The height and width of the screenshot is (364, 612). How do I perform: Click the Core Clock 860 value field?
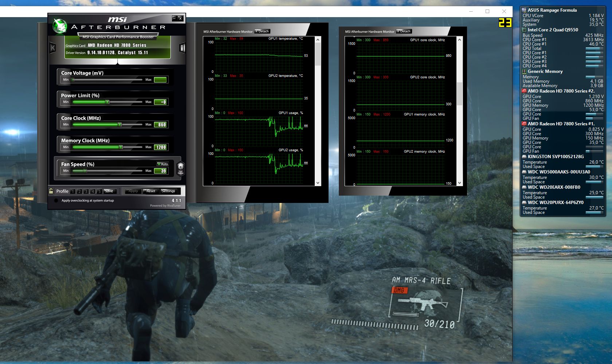[160, 125]
